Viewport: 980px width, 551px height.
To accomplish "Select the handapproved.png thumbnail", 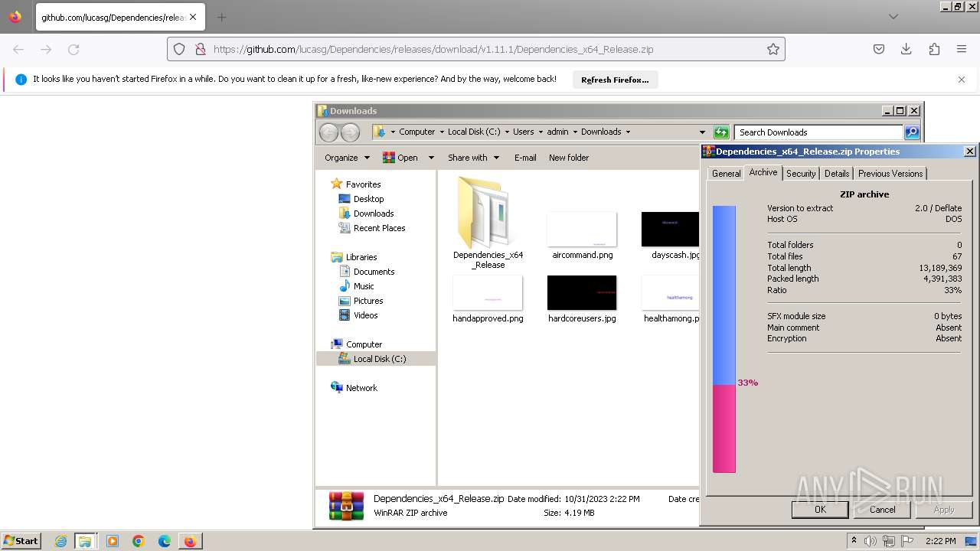I will (488, 292).
